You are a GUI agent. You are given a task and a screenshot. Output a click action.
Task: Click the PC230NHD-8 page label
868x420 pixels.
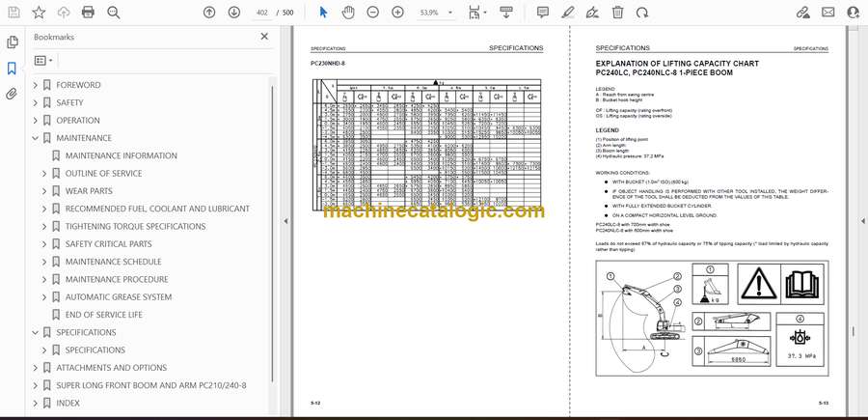[328, 64]
